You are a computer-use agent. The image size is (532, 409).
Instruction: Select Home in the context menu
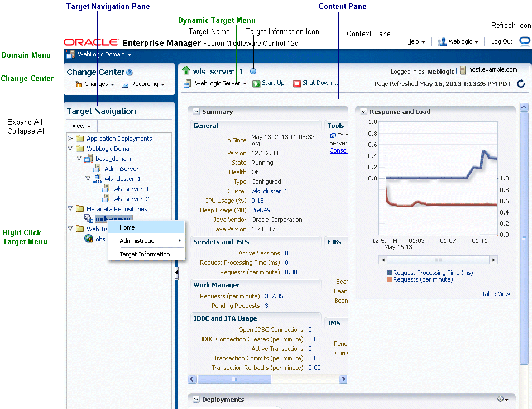[146, 227]
